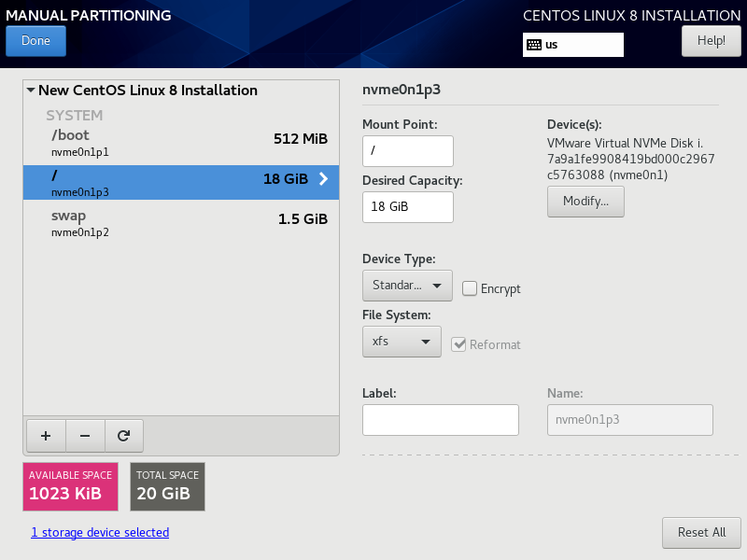
Task: Open the Help! button
Action: pyautogui.click(x=712, y=41)
